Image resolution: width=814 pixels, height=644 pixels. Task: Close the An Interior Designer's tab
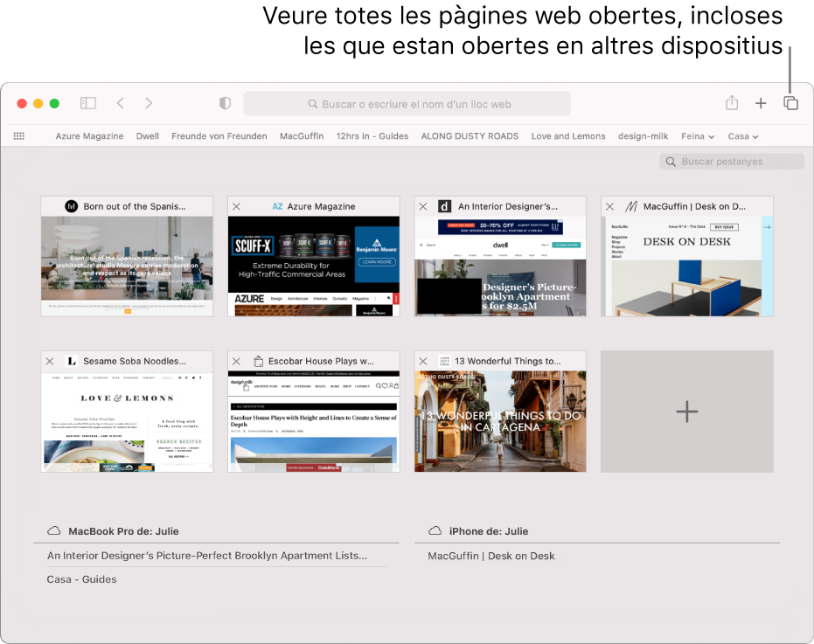tap(423, 206)
